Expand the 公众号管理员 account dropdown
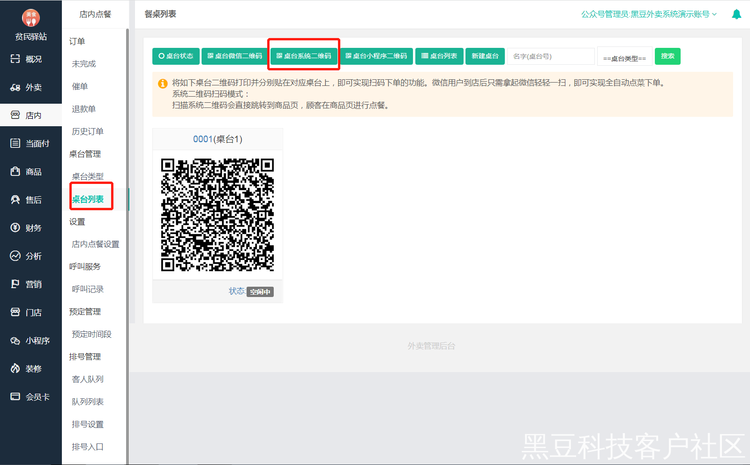This screenshot has height=465, width=750. click(x=649, y=14)
